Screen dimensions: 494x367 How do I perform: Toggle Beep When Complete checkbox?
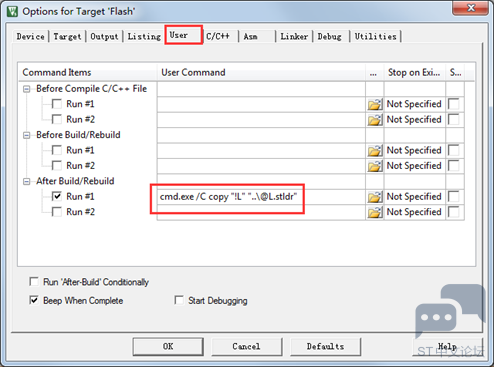[34, 300]
